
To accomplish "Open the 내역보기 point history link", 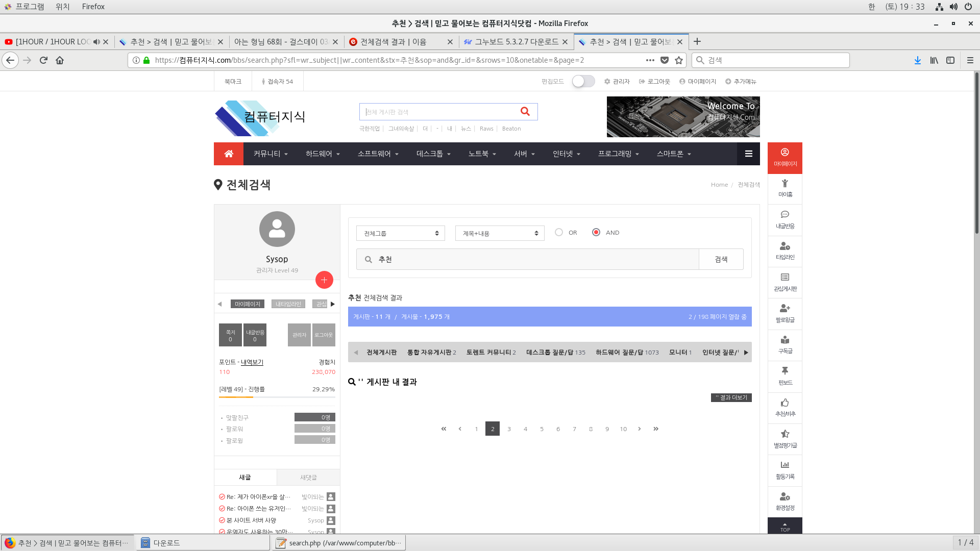I will [x=252, y=362].
